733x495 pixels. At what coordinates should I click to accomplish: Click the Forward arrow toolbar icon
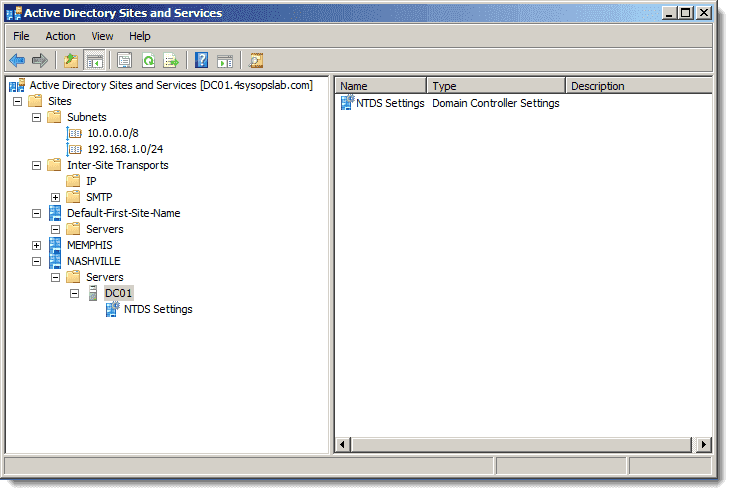pos(40,60)
